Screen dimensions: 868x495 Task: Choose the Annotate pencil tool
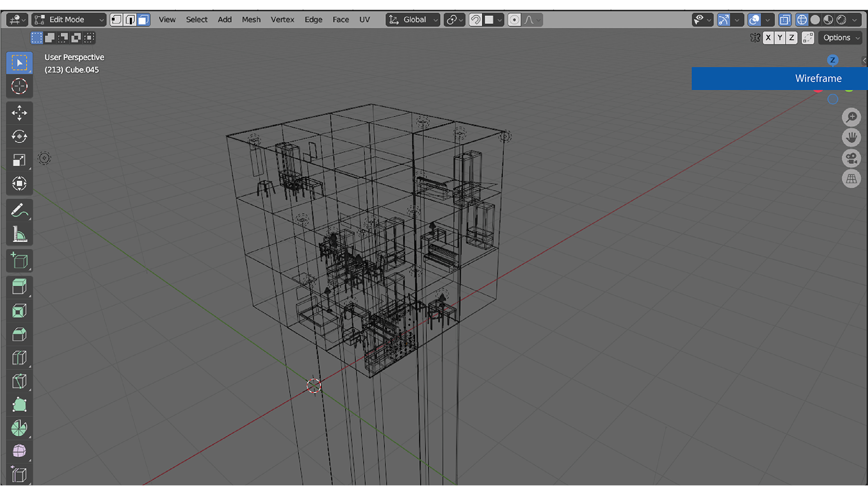pos(19,210)
